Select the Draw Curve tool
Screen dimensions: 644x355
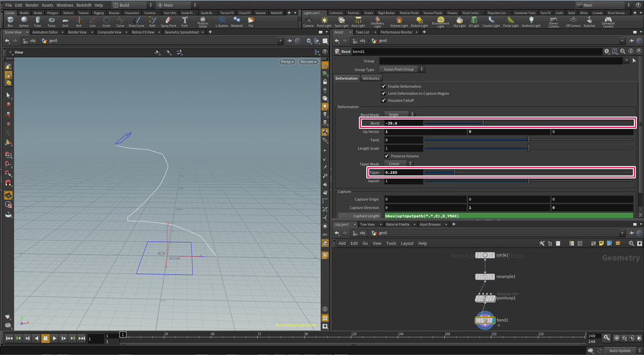pyautogui.click(x=136, y=22)
